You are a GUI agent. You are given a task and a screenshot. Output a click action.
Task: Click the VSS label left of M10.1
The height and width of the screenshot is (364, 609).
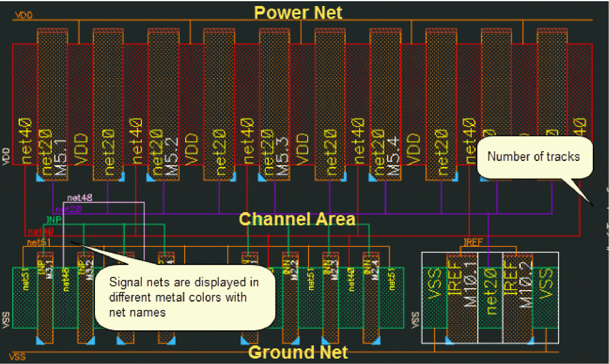pyautogui.click(x=434, y=284)
